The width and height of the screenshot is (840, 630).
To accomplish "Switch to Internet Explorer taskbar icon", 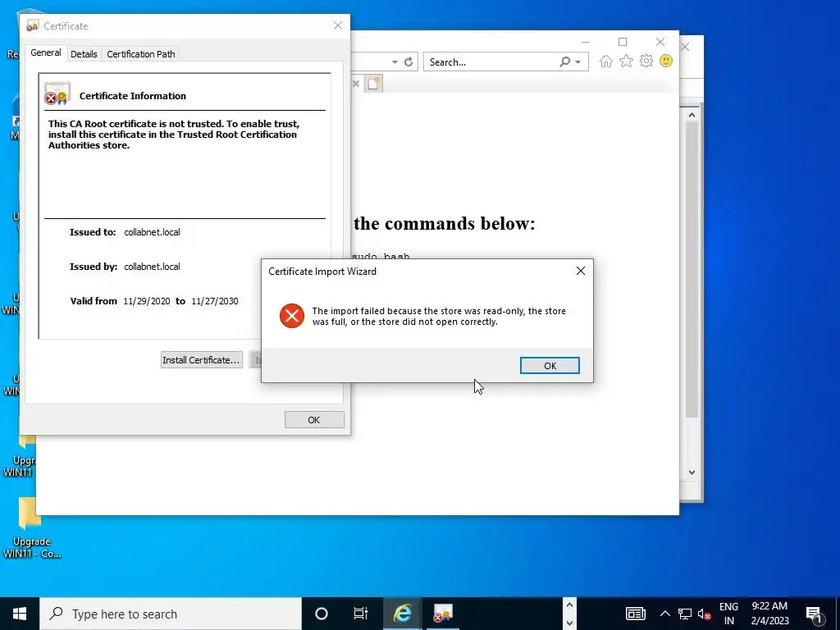I will tap(402, 614).
